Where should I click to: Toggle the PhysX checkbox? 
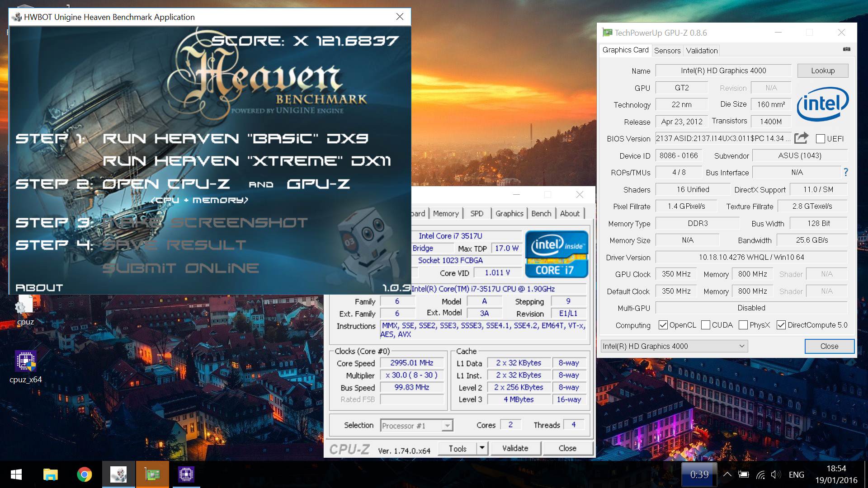pos(743,325)
